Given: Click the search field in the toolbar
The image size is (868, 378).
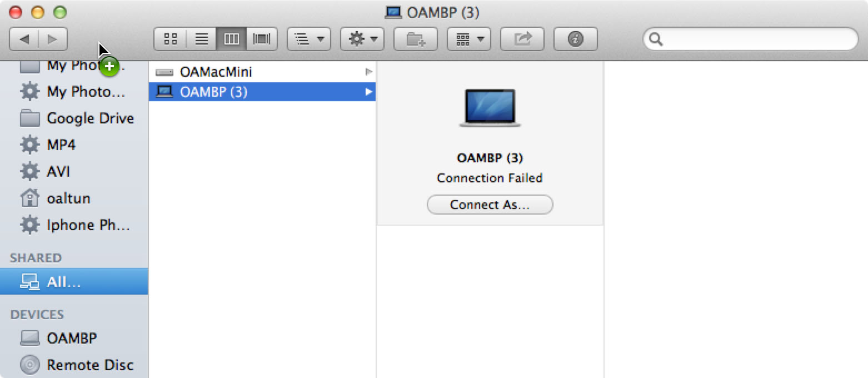Looking at the screenshot, I should [x=751, y=39].
